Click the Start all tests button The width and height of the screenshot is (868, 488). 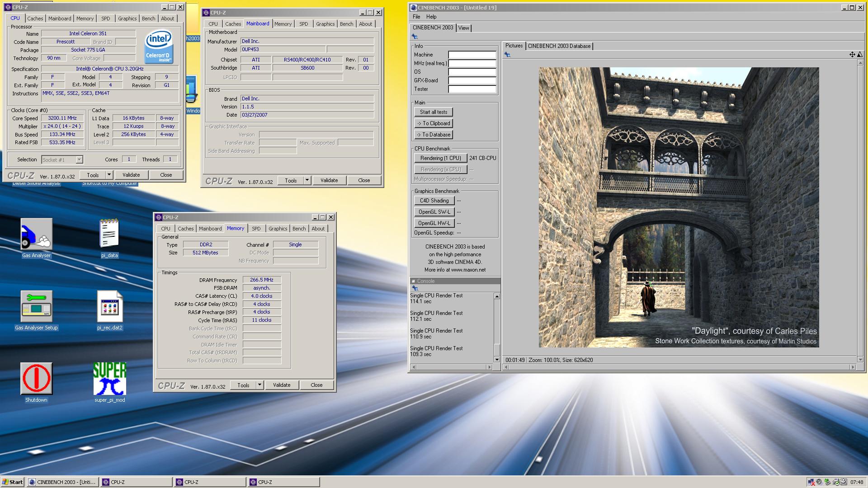pos(433,112)
